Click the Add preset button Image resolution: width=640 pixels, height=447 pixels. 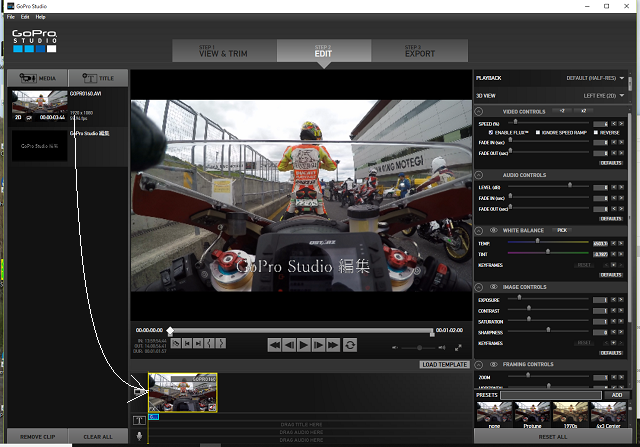point(617,395)
